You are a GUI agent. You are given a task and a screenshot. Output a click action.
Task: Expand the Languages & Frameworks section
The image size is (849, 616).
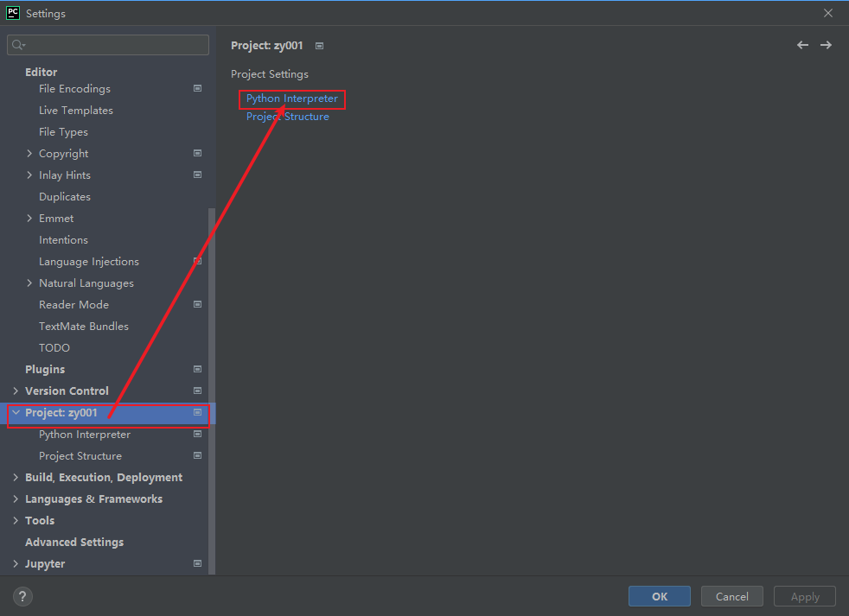coord(16,499)
